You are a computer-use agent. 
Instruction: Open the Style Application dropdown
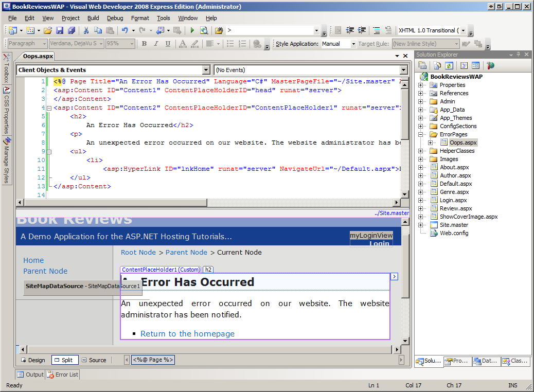click(x=353, y=44)
